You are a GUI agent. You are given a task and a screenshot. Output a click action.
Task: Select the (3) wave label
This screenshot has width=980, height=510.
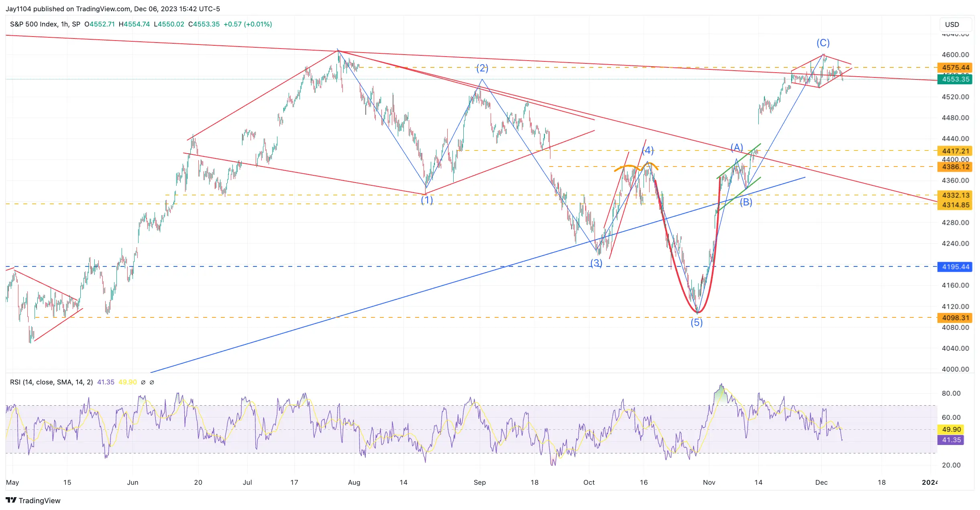pyautogui.click(x=596, y=263)
